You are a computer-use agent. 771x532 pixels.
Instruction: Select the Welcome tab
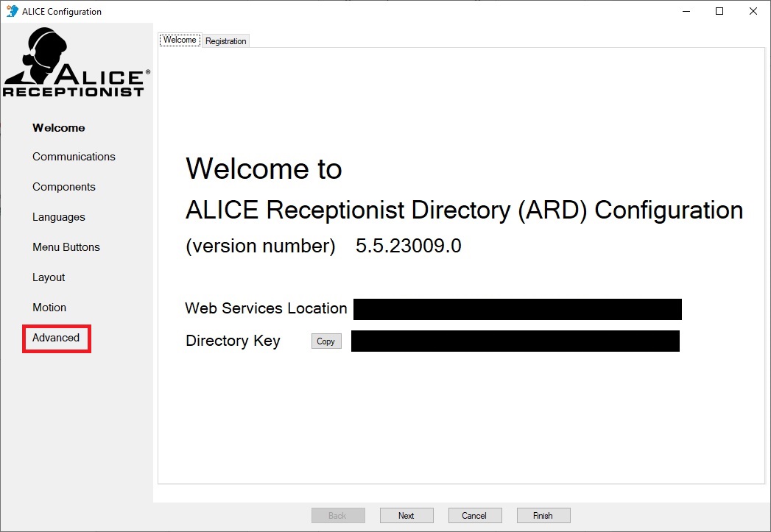click(180, 40)
